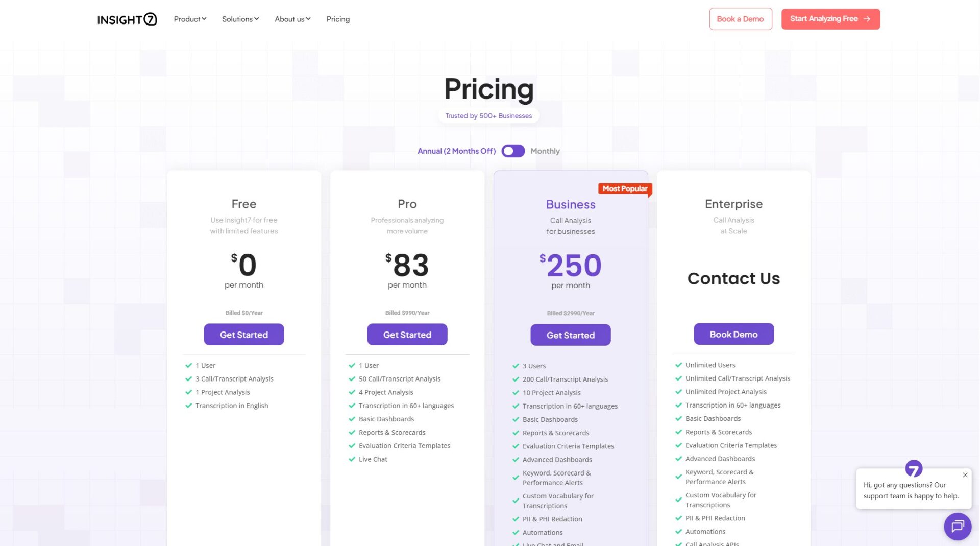The height and width of the screenshot is (546, 980).
Task: Expand the About us menu
Action: tap(292, 19)
